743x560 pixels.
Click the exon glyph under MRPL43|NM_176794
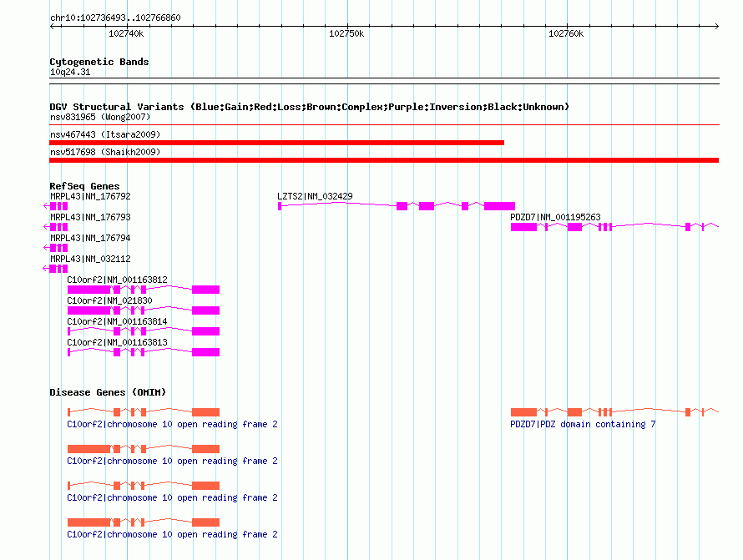tap(55, 248)
